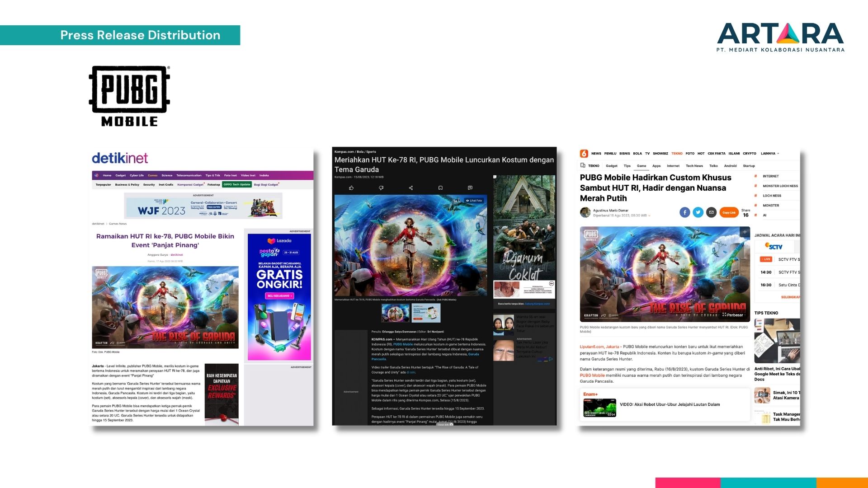Open CEK FAKTA in Liputan6 top menu

(717, 154)
